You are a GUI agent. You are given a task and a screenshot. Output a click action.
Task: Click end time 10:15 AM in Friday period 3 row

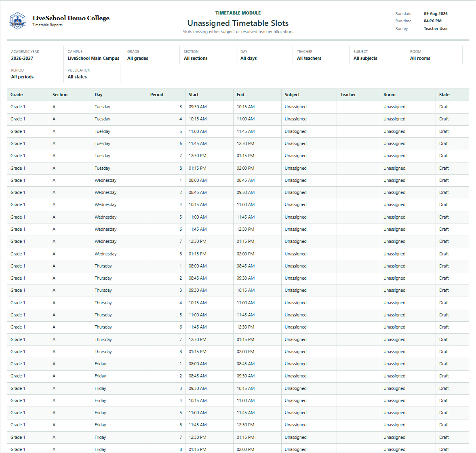pyautogui.click(x=246, y=388)
